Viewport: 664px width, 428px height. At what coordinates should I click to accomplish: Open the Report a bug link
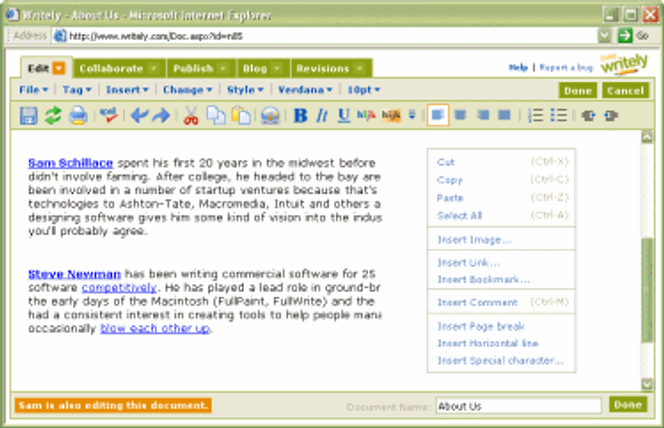(x=566, y=67)
